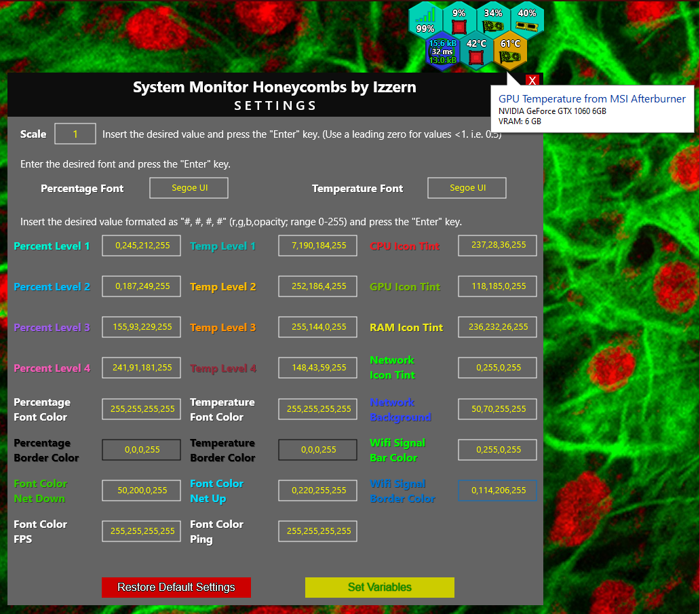Viewport: 700px width, 614px height.
Task: Click the CPU usage 9% hexagon
Action: (459, 20)
